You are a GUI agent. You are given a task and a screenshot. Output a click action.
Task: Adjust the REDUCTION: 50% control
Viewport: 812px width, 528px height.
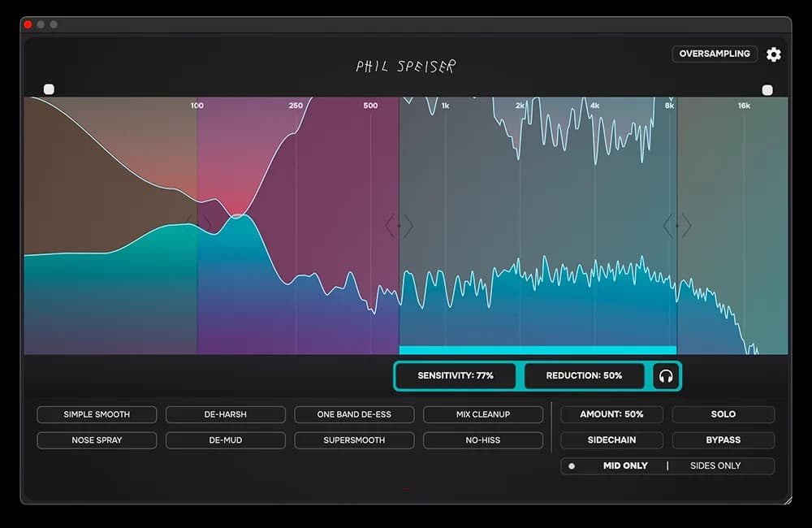(584, 375)
